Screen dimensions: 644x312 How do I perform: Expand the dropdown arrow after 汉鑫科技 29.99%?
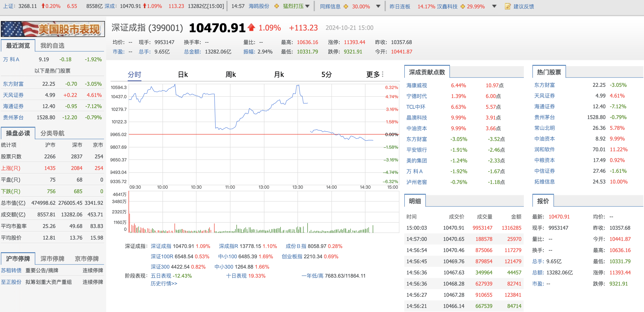[494, 6]
